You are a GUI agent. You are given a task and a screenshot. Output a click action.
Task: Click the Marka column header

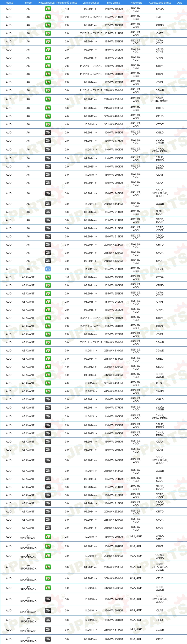(9, 2)
